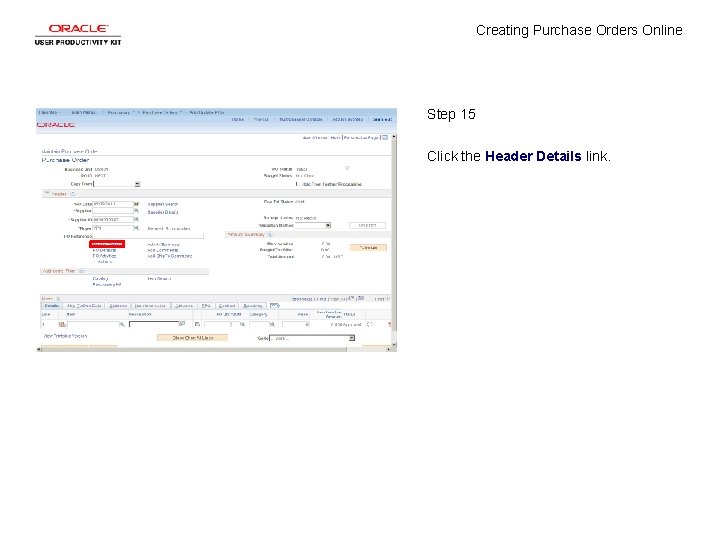Click View Printable Version link

(65, 336)
